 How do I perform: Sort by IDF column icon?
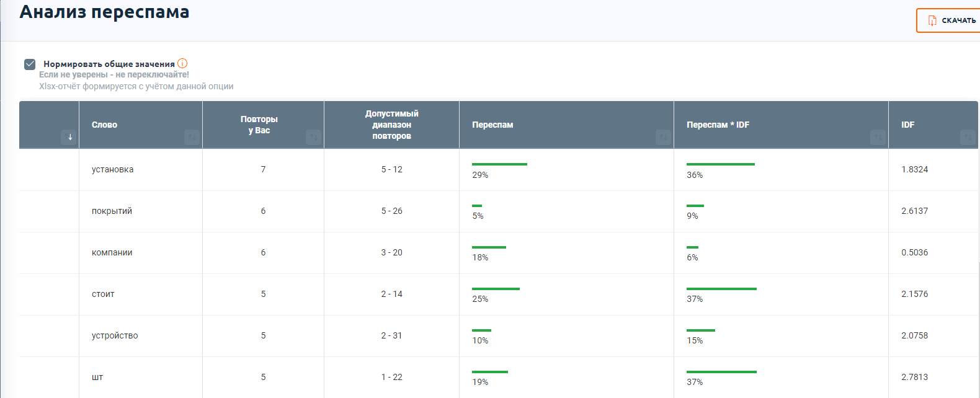[x=968, y=137]
